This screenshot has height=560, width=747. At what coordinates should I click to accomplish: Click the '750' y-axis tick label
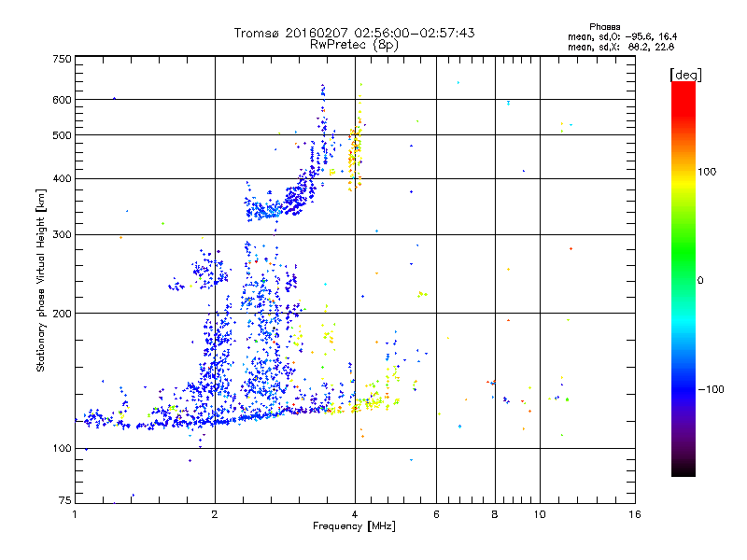click(x=62, y=59)
